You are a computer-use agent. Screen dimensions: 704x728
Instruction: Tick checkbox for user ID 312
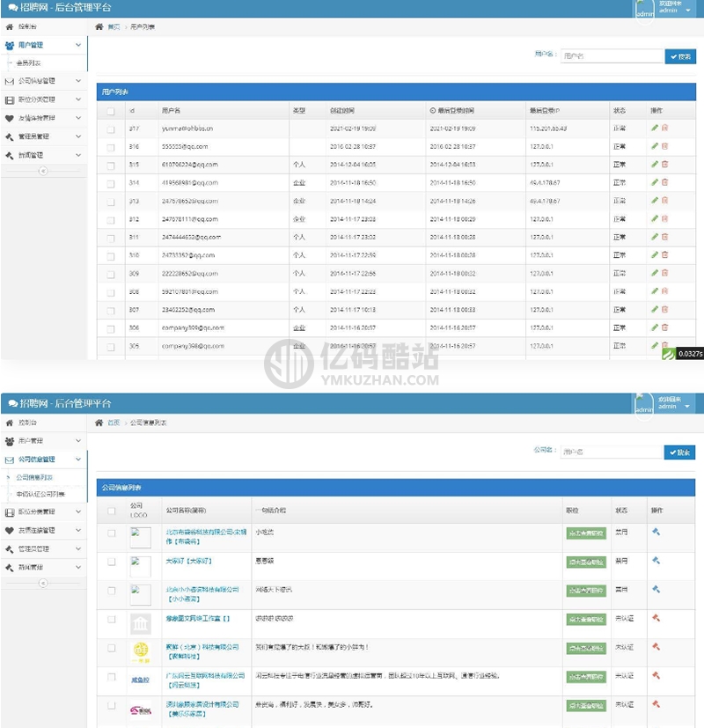tap(111, 220)
